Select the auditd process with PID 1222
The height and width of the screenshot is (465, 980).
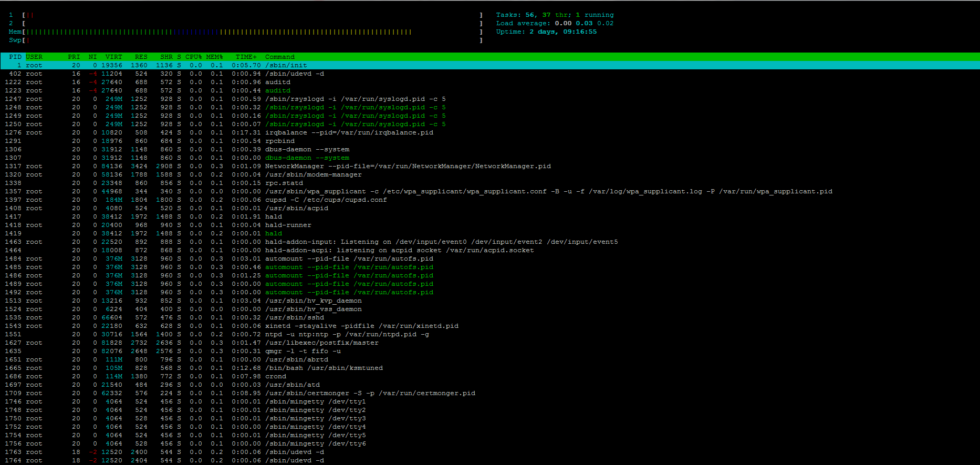(490, 82)
